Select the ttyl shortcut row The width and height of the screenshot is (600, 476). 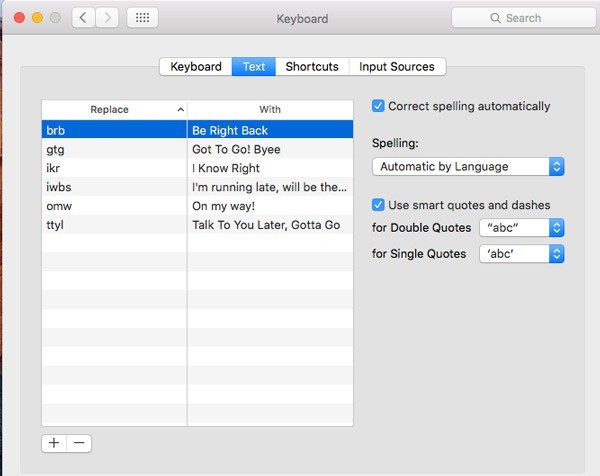pyautogui.click(x=197, y=225)
